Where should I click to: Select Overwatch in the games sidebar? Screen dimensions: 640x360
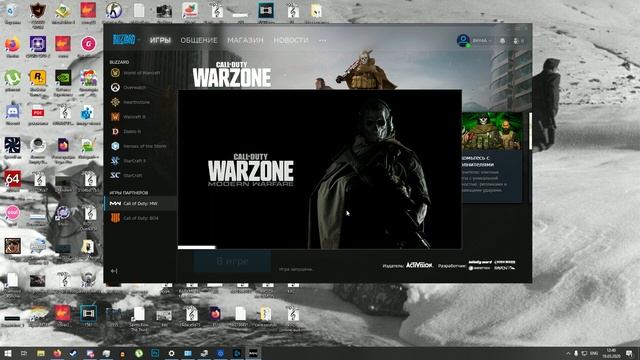click(140, 87)
